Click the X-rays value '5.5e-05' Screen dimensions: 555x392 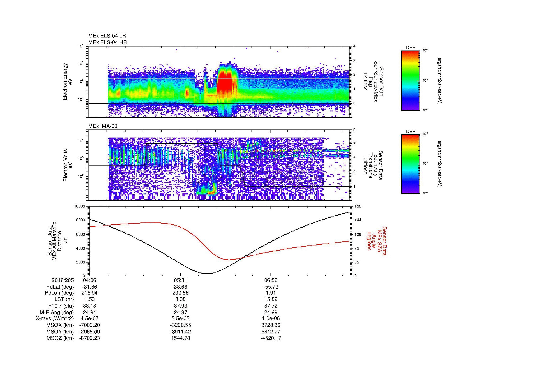coord(180,318)
